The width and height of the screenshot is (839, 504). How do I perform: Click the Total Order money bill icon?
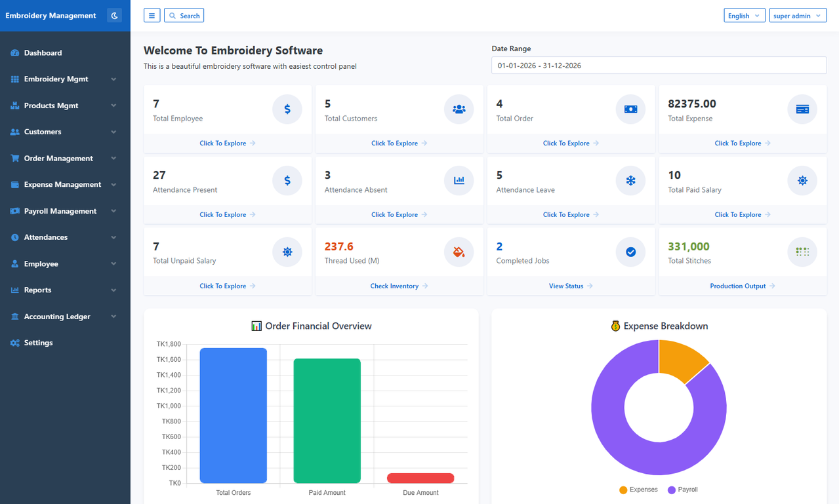pos(630,109)
